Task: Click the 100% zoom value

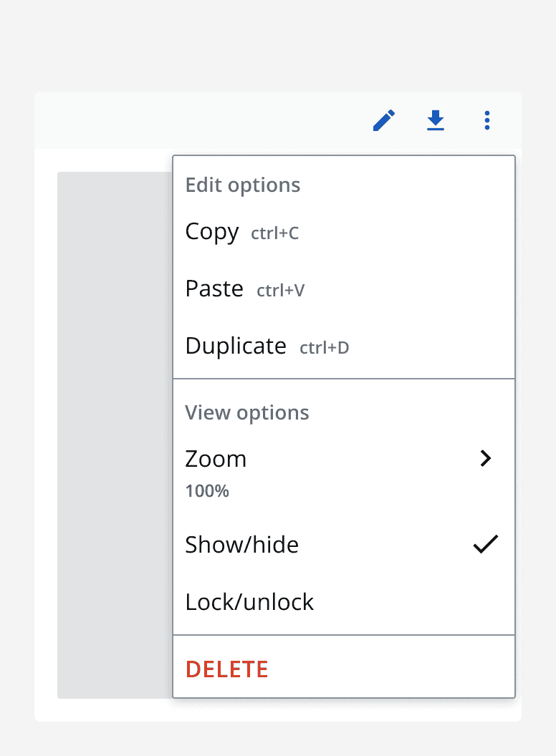Action: [x=206, y=491]
